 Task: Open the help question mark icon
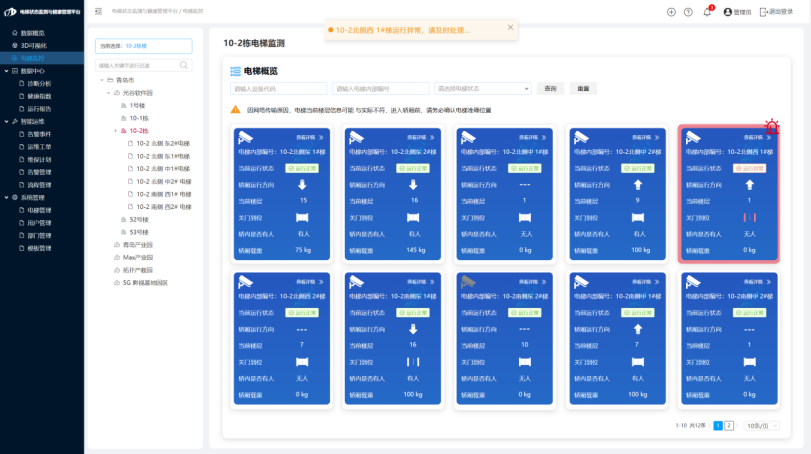[x=688, y=12]
